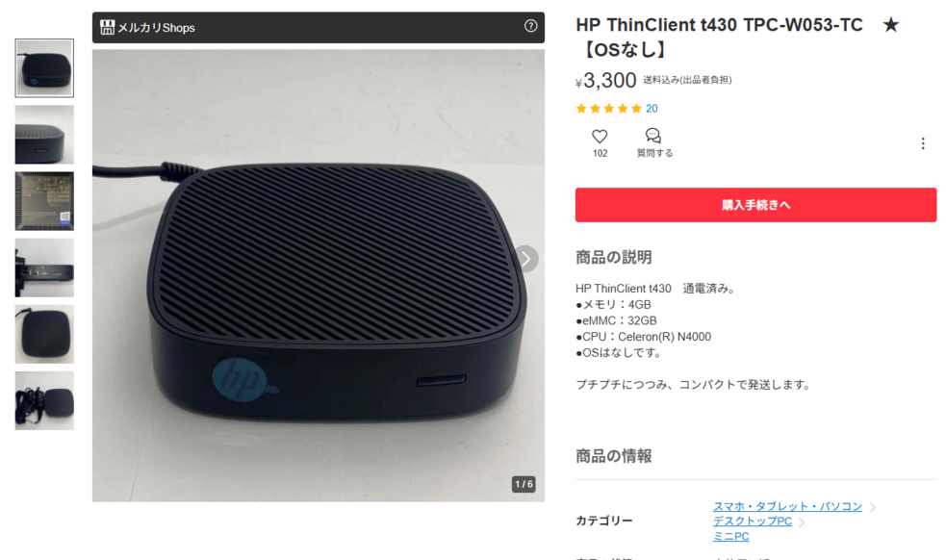
Task: Select third thumbnail showing bottom label
Action: (x=44, y=201)
